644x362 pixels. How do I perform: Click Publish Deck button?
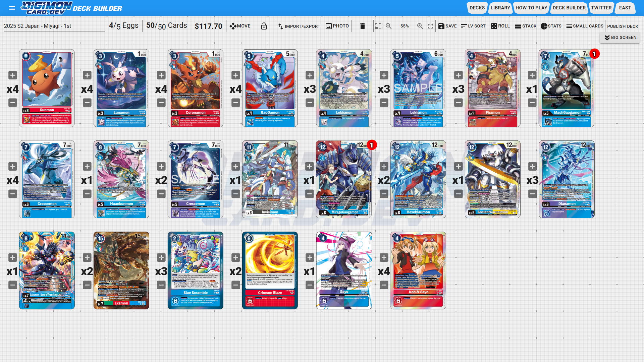coord(623,26)
